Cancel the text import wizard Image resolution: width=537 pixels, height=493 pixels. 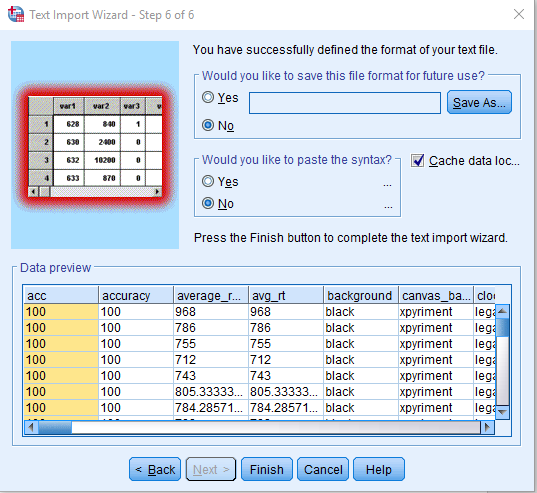tap(323, 469)
